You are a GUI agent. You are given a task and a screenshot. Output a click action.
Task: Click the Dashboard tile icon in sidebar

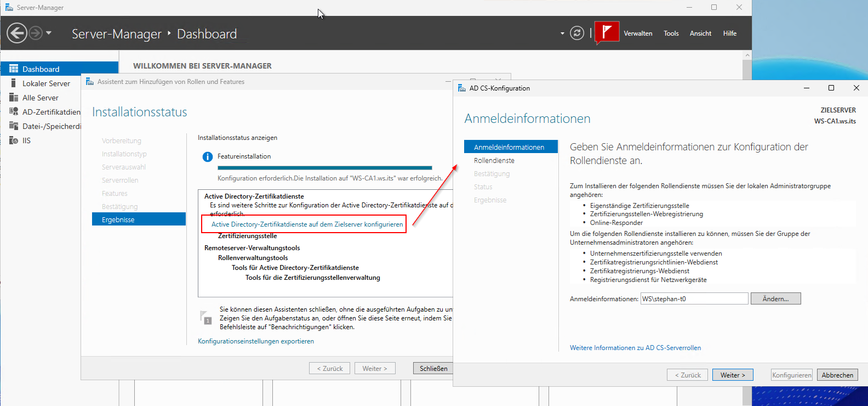tap(14, 69)
